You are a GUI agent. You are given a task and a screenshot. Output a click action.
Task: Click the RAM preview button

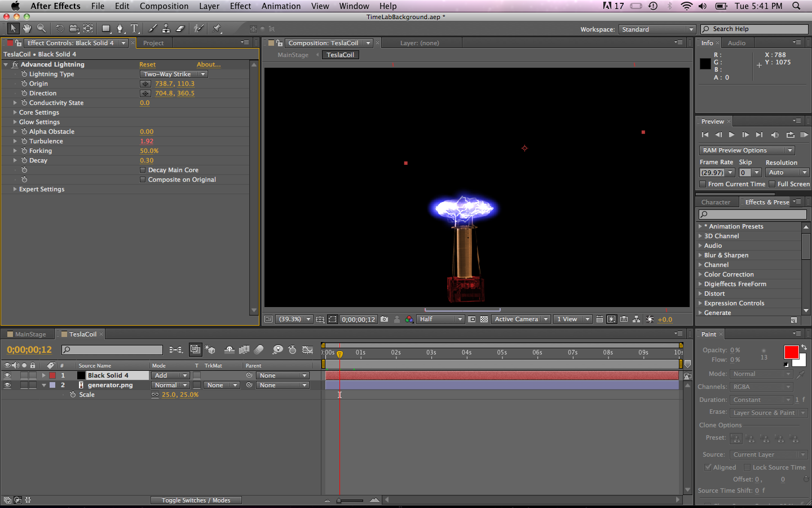(804, 135)
